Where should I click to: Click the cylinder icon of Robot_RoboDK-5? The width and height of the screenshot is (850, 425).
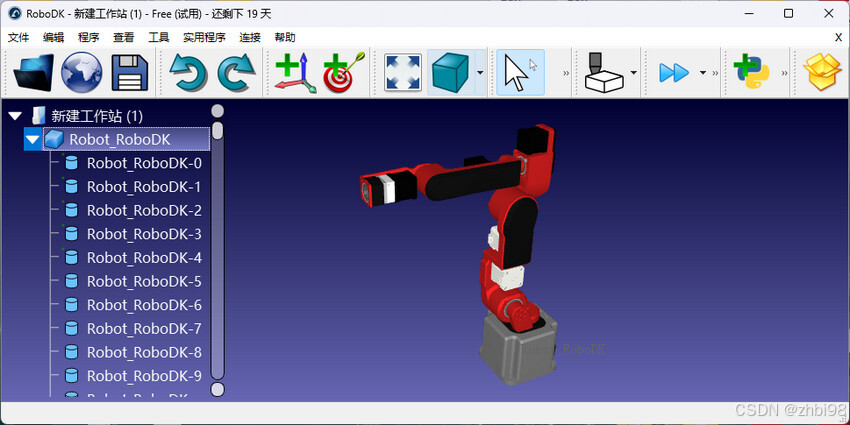71,281
